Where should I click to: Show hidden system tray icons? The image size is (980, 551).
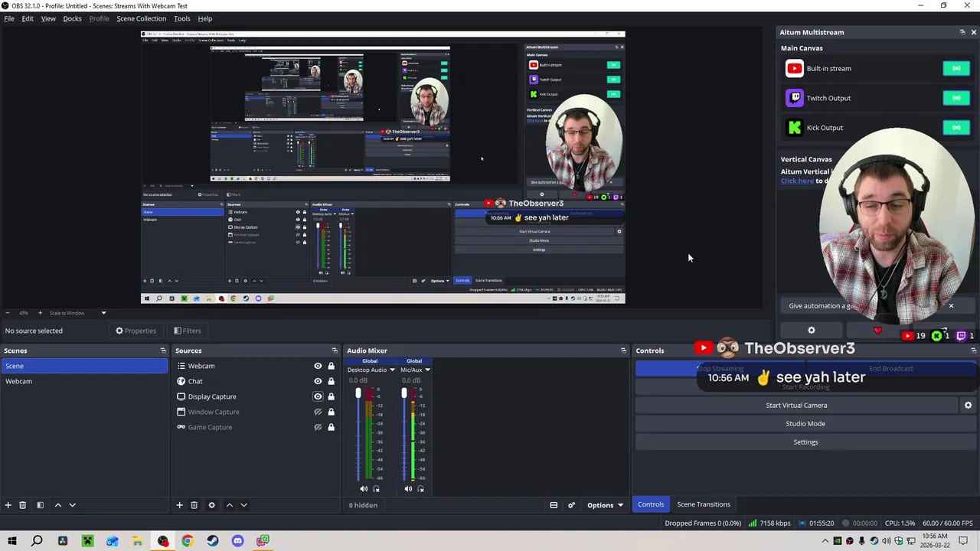(x=825, y=541)
